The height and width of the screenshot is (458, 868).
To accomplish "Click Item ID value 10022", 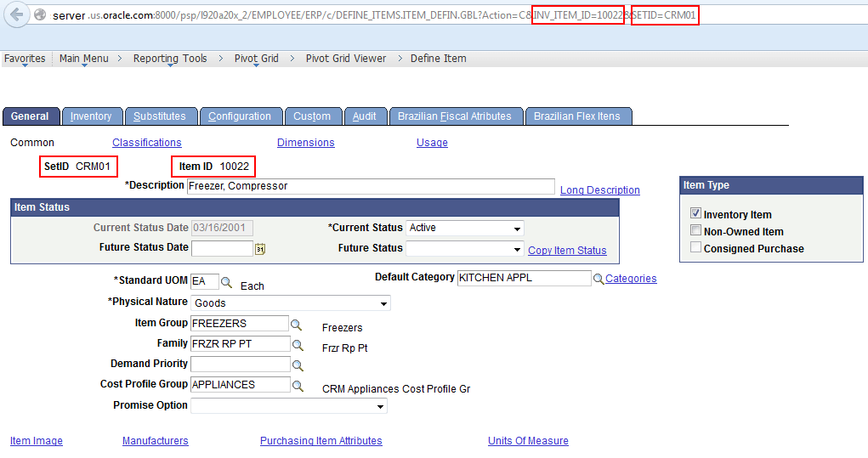I will pyautogui.click(x=235, y=167).
